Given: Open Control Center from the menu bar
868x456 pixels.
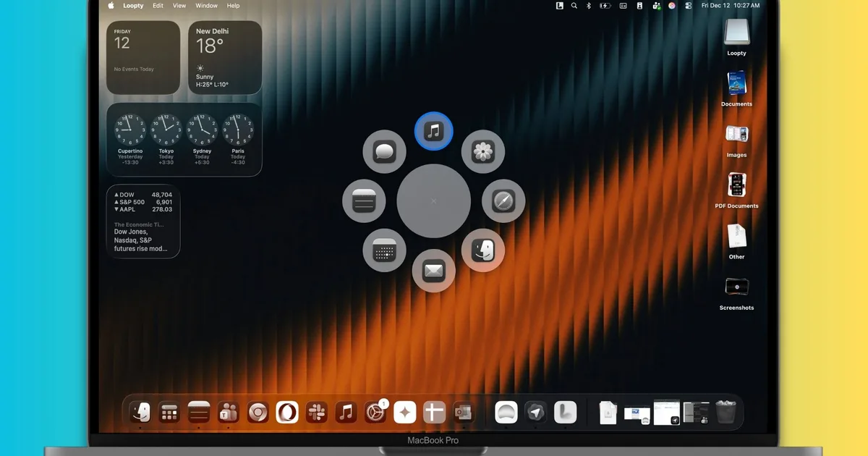Looking at the screenshot, I should (688, 6).
